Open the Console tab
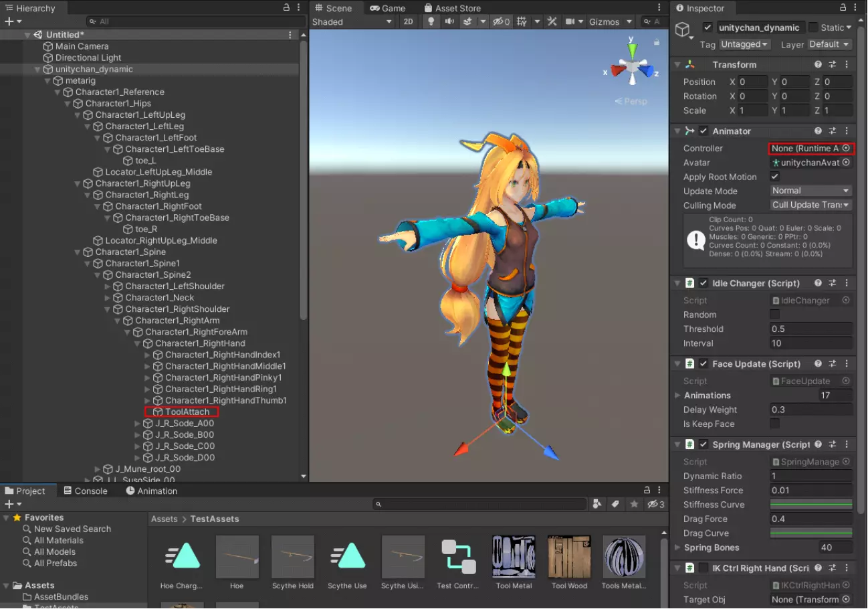Screen dimensions: 868x609 (x=85, y=491)
